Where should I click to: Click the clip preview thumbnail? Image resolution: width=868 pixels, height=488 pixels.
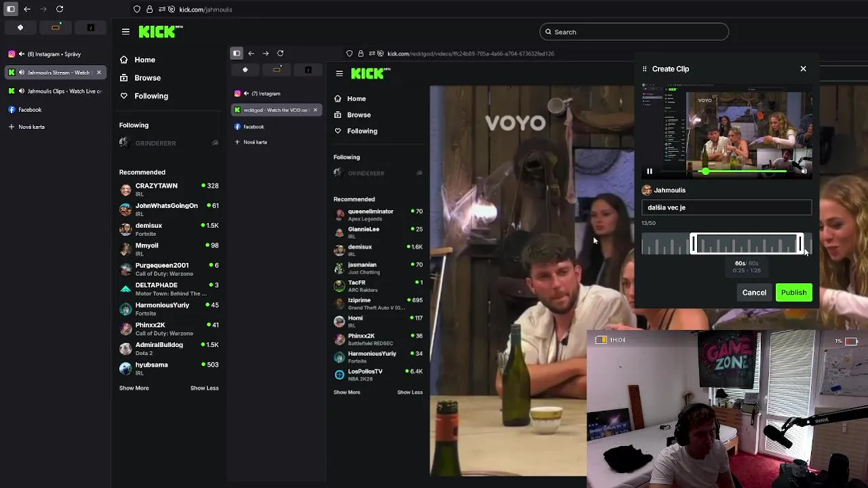(x=726, y=131)
